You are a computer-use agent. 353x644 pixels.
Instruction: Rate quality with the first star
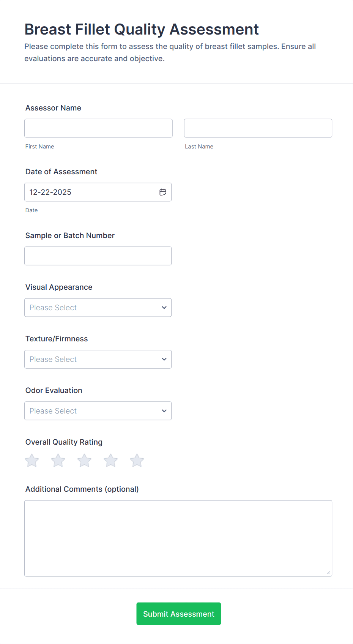click(32, 461)
